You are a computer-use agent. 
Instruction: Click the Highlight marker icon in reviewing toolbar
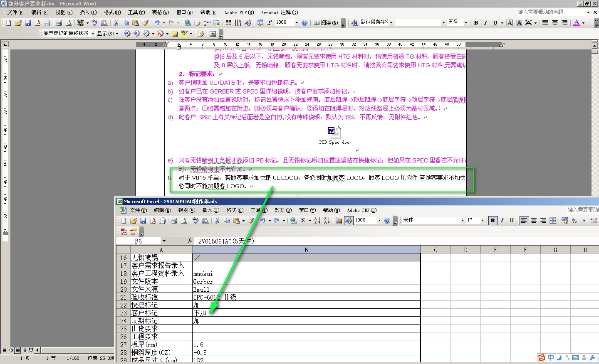[x=184, y=33]
